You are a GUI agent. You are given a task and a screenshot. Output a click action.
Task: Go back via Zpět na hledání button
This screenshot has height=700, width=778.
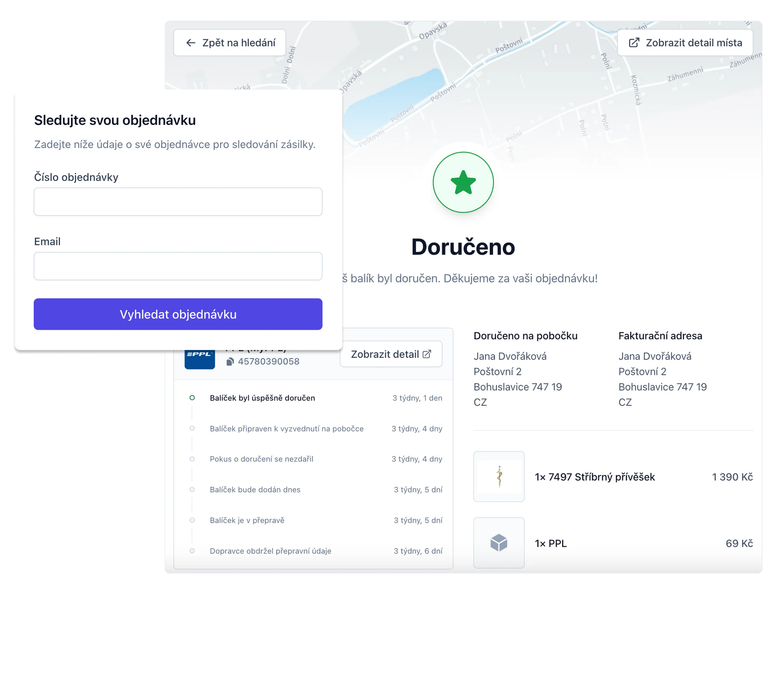point(238,43)
